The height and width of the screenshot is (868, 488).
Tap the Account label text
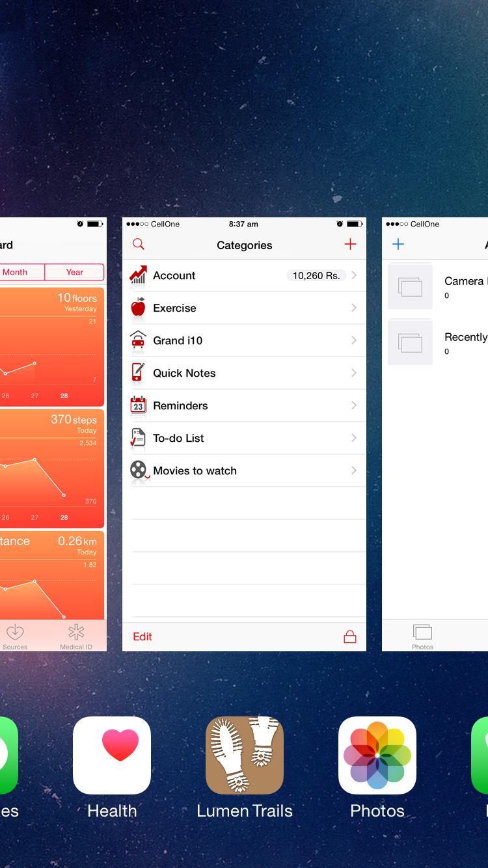coord(174,275)
